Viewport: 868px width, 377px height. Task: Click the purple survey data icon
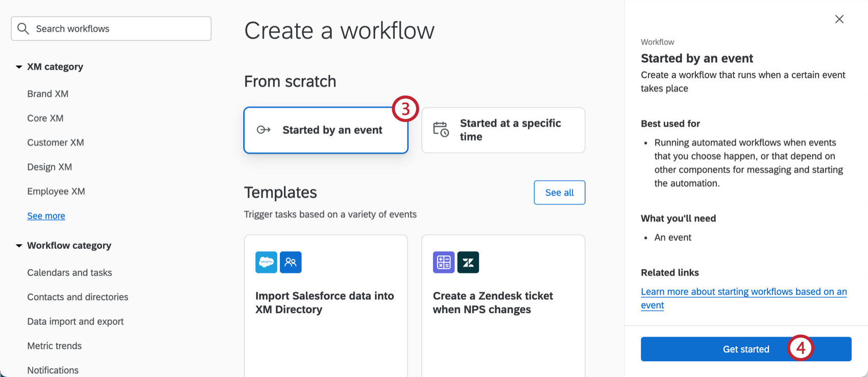(x=443, y=262)
